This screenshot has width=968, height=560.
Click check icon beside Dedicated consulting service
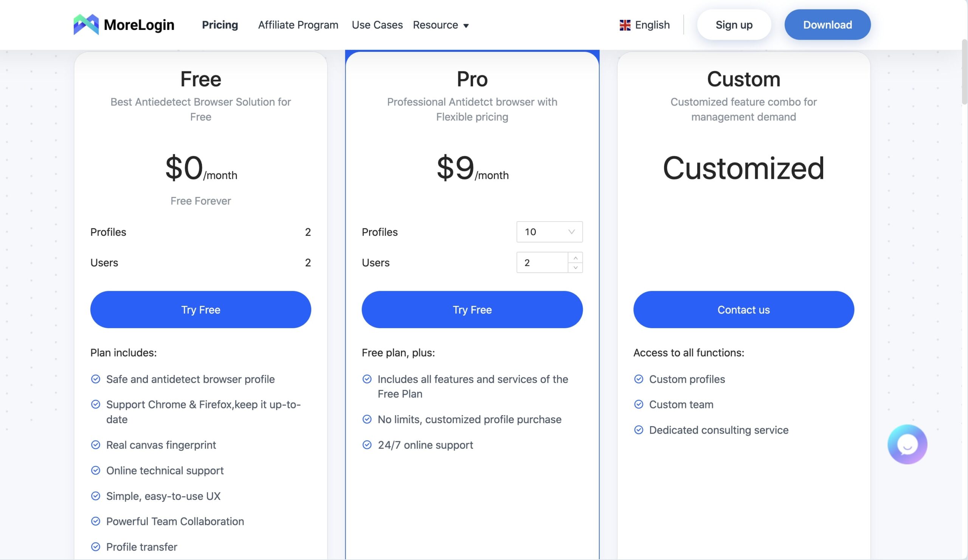[x=638, y=430]
